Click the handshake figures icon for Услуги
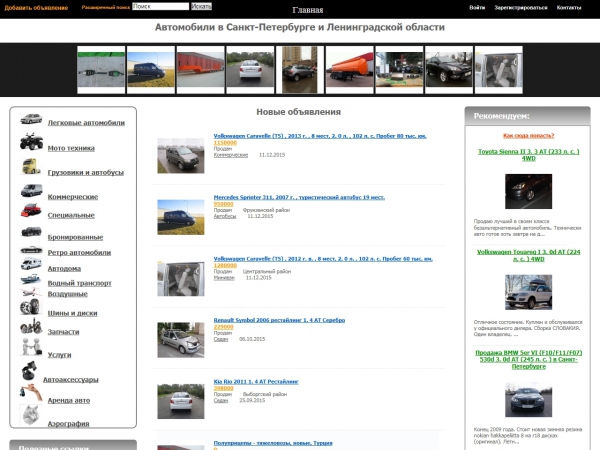This screenshot has width=600, height=450. 31,347
